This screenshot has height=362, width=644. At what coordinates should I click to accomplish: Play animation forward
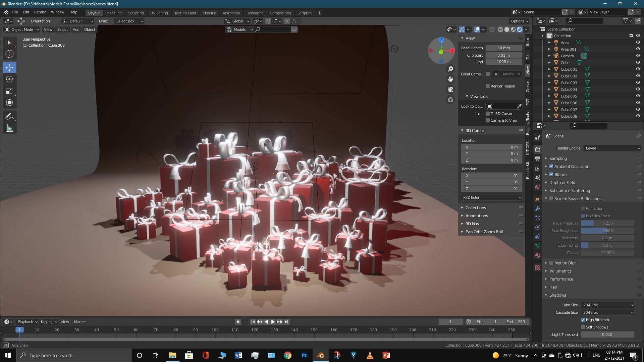click(x=273, y=322)
